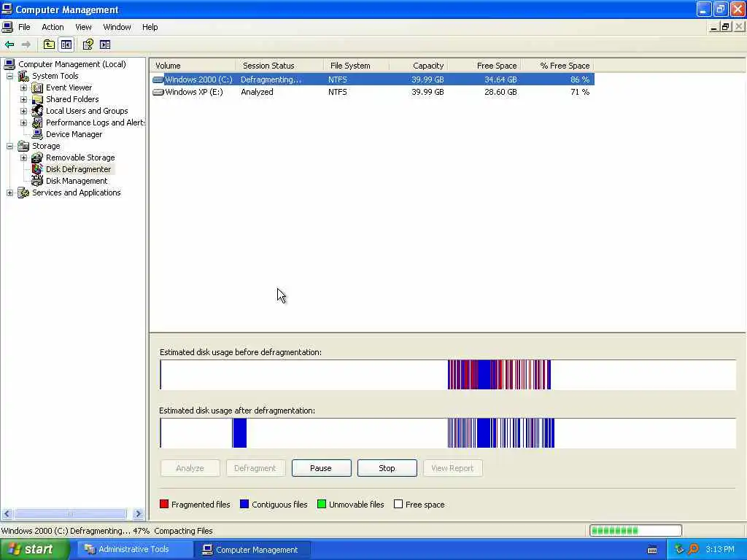The width and height of the screenshot is (747, 560).
Task: Click the Removable Storage icon
Action: click(x=37, y=157)
